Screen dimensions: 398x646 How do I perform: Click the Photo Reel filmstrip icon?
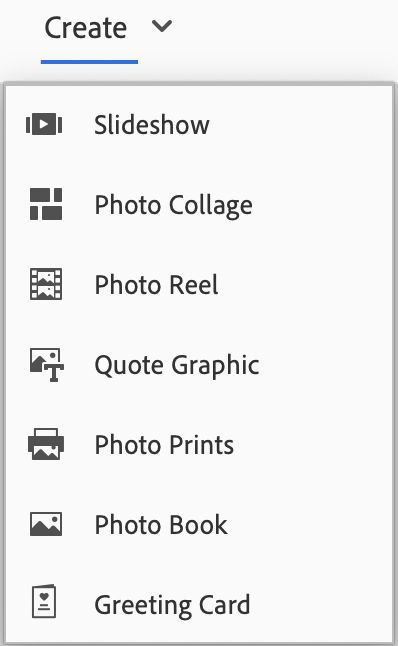point(46,284)
